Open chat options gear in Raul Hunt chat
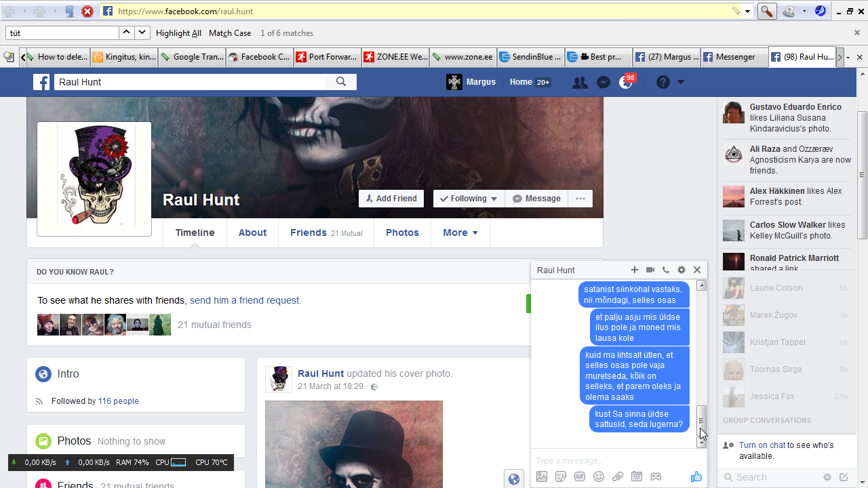The height and width of the screenshot is (488, 868). (682, 270)
